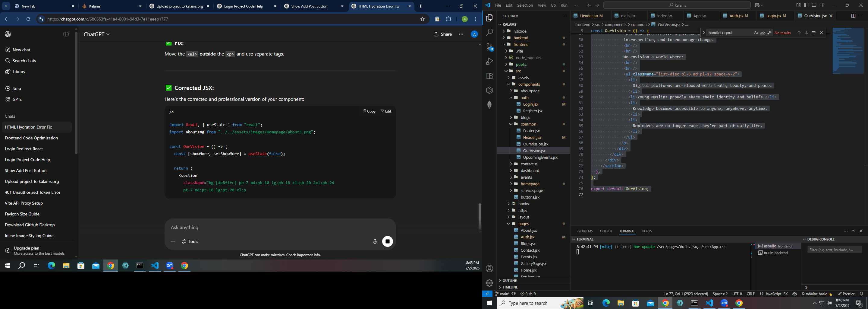The height and width of the screenshot is (309, 868).
Task: Open Customize Layout in VS Code title bar
Action: point(798,5)
